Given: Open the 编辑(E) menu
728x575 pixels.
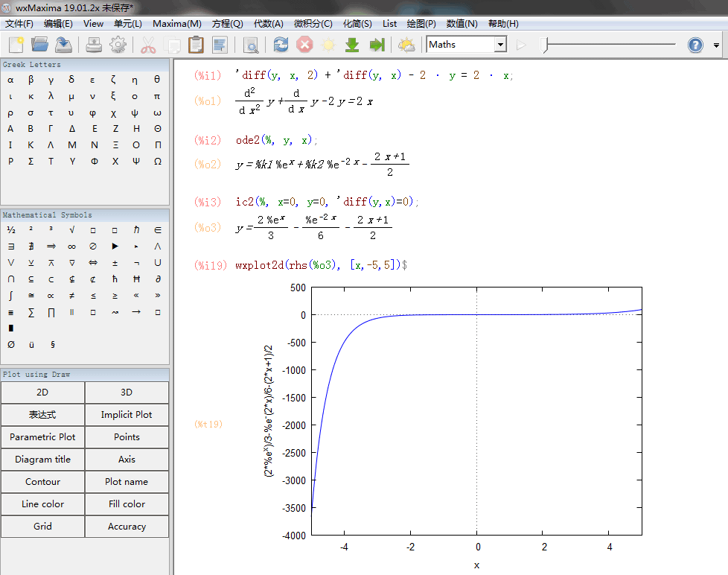Looking at the screenshot, I should [58, 24].
